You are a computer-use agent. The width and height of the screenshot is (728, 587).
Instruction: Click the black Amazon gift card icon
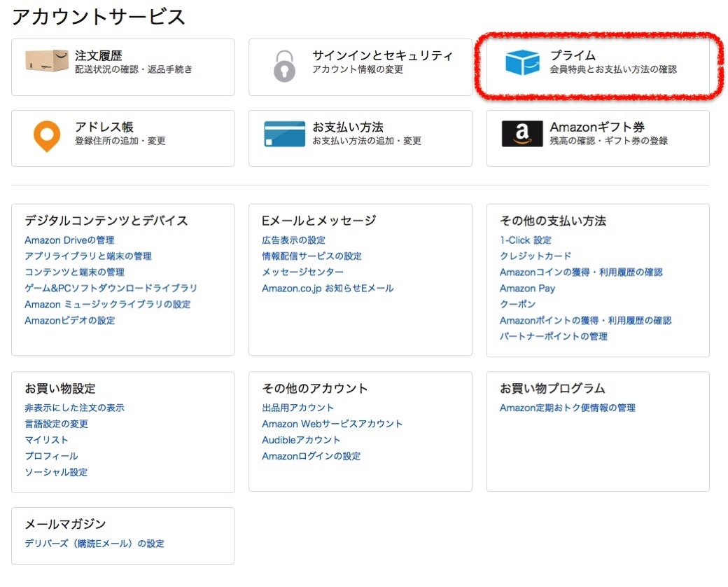522,134
